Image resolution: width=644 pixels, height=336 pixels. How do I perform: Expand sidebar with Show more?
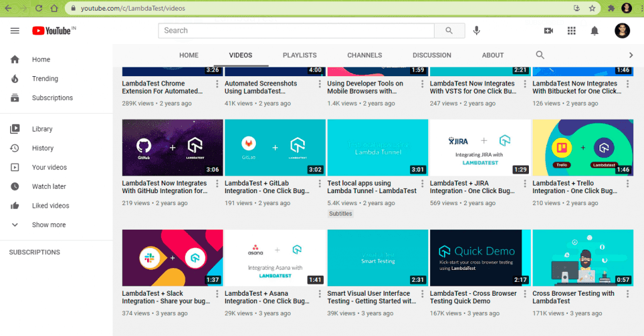[x=48, y=225]
